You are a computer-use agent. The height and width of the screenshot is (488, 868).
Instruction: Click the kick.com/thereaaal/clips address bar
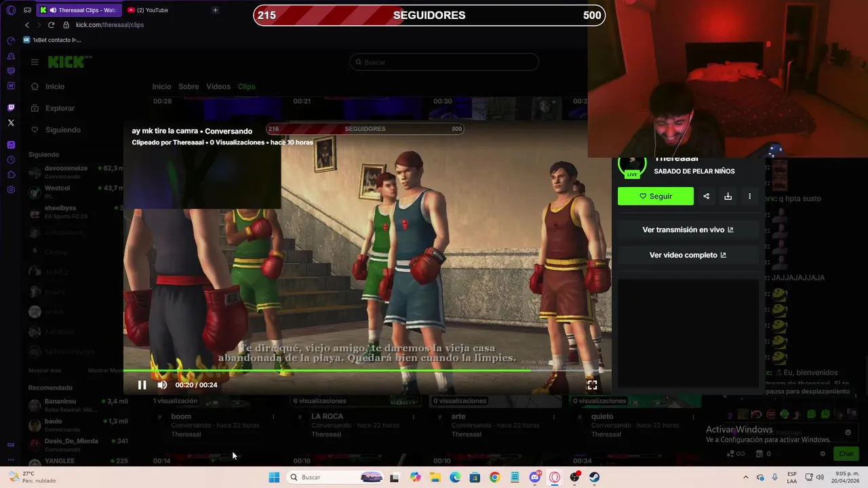110,25
